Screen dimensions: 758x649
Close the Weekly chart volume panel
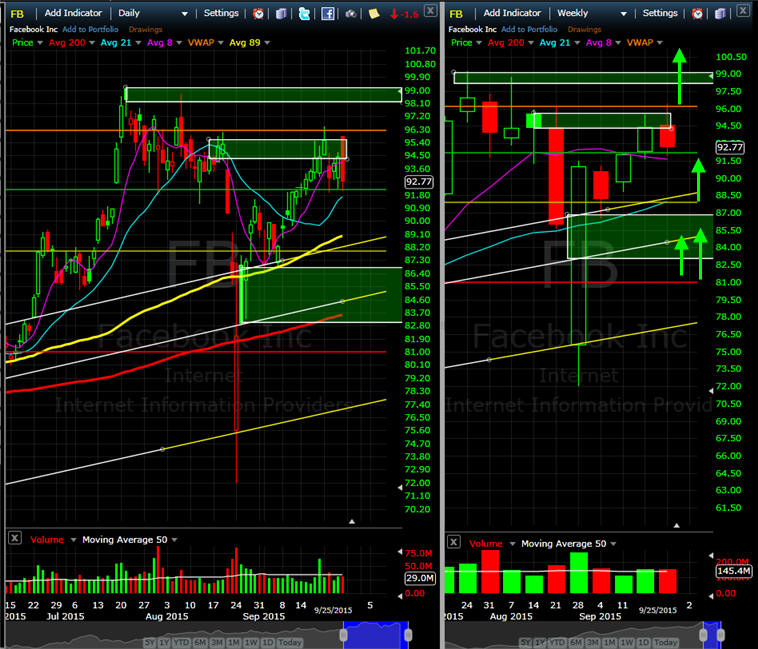coord(453,542)
